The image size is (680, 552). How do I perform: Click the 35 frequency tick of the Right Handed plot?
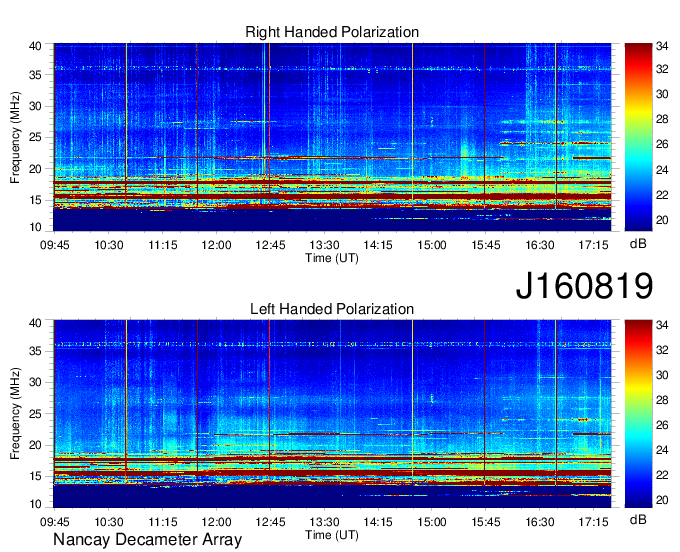(36, 75)
